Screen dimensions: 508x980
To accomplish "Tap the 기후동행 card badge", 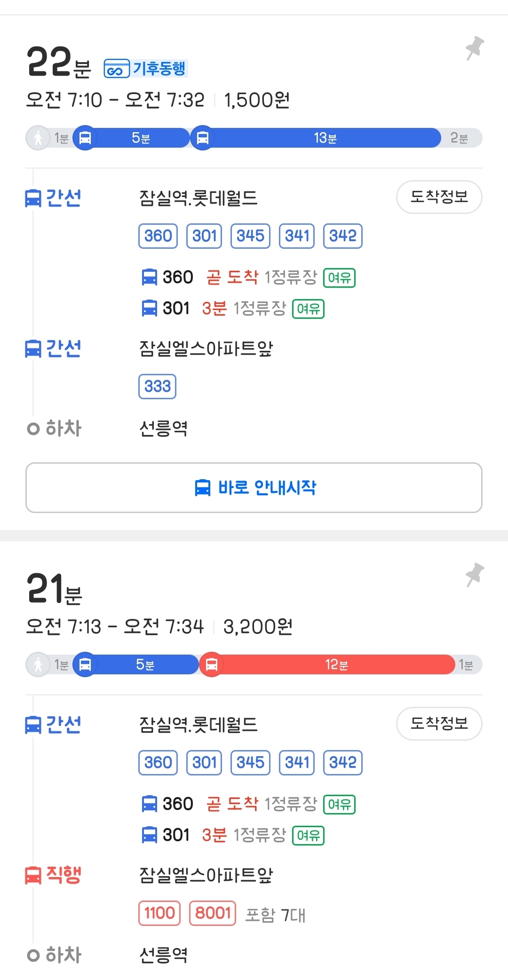I will pyautogui.click(x=145, y=69).
